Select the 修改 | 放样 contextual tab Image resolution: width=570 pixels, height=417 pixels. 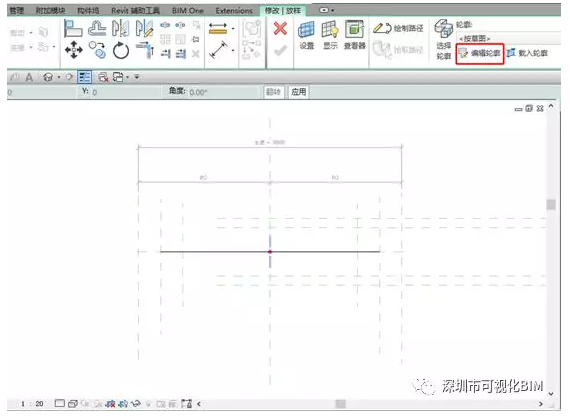pos(283,11)
